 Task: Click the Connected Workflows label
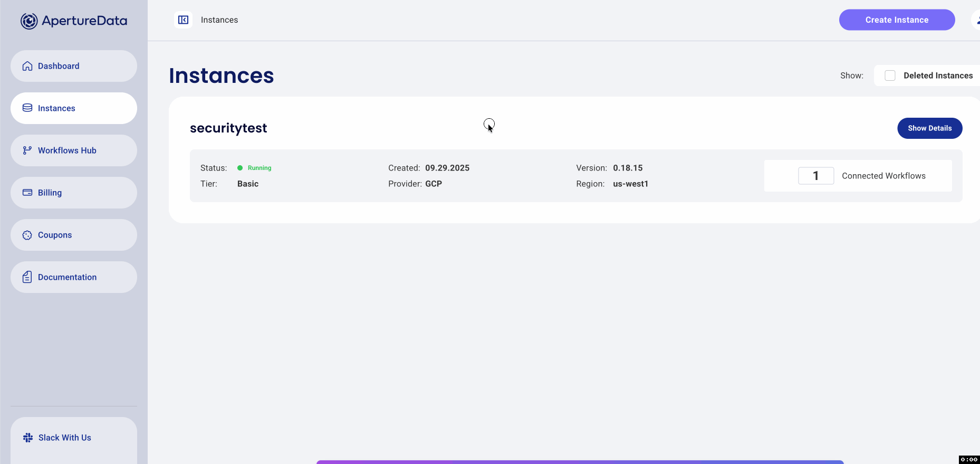[883, 176]
